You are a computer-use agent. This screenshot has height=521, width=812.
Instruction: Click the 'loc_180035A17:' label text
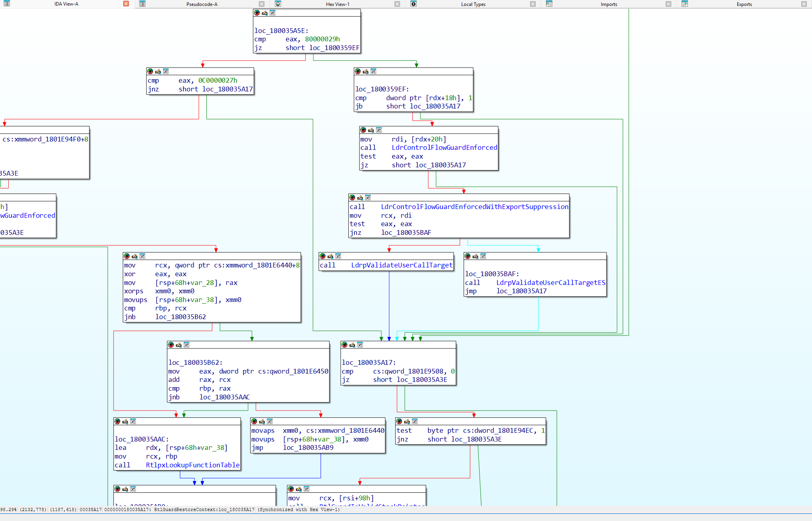[x=369, y=362]
